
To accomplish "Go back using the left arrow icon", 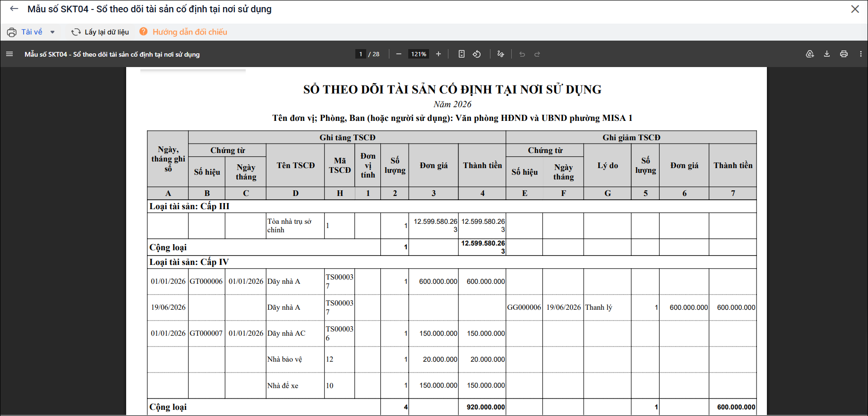I will tap(14, 8).
